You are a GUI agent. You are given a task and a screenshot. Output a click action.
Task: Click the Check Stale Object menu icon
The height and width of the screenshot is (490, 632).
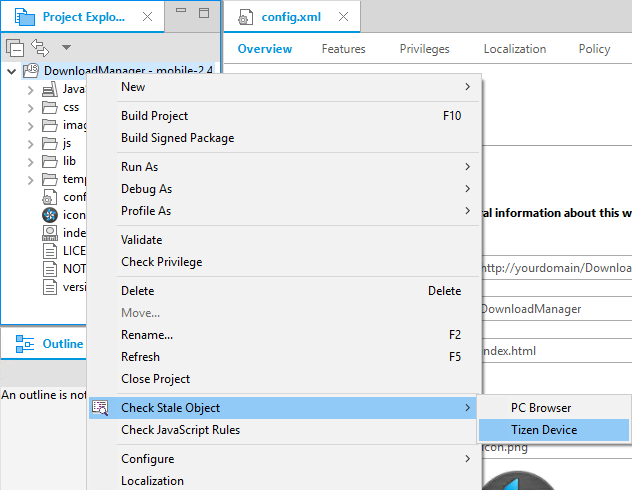point(100,407)
